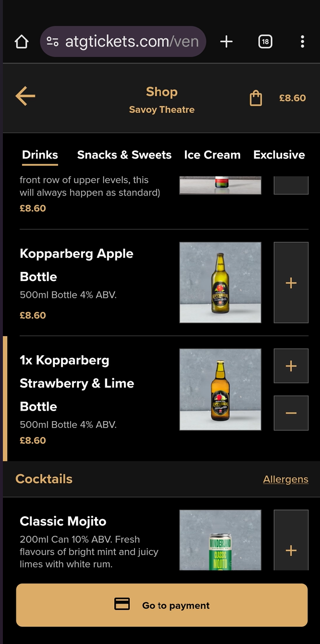The height and width of the screenshot is (644, 320).
Task: Add another Kopparberg Strawberry & Lime Bottle
Action: (291, 366)
